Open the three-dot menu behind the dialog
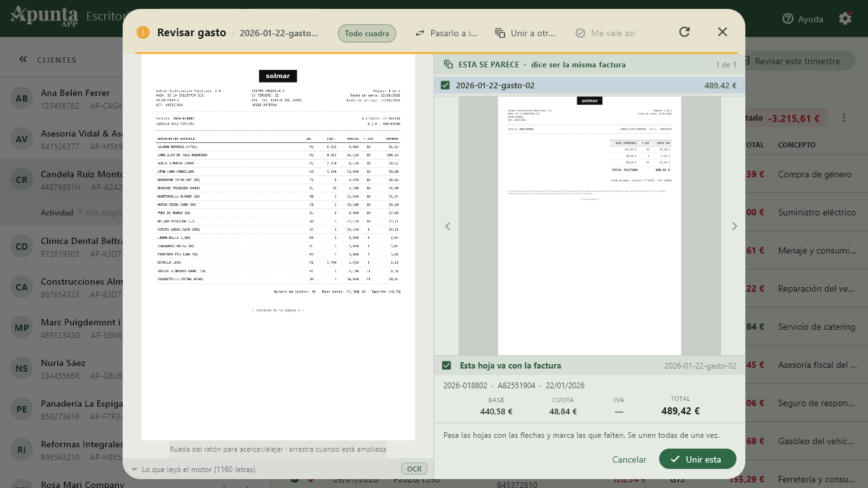This screenshot has height=488, width=868. (x=844, y=118)
